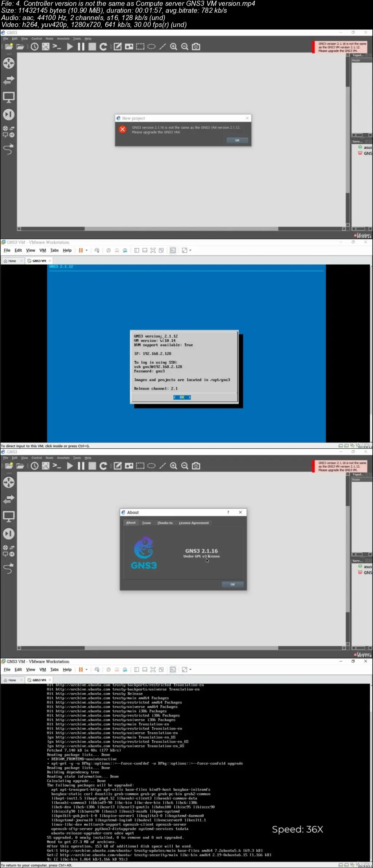The height and width of the screenshot is (868, 373).
Task: Toggle interface labels icon behind New project dialog
Action: pos(46,47)
